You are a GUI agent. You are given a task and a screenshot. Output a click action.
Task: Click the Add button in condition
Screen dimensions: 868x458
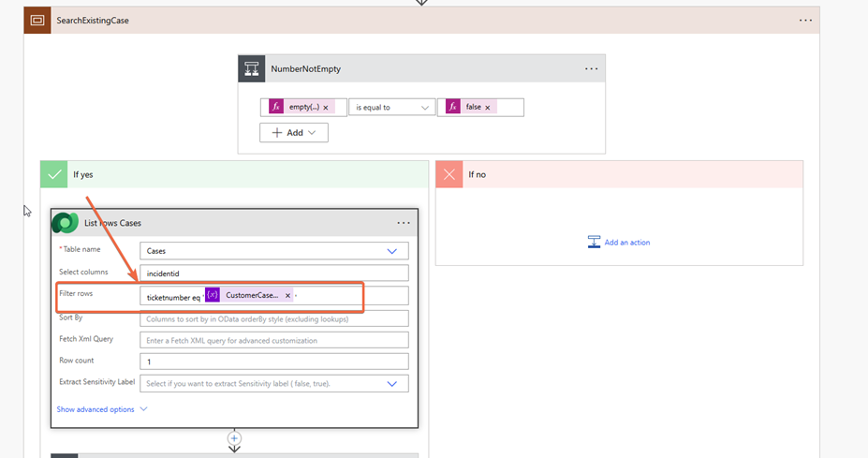(294, 133)
